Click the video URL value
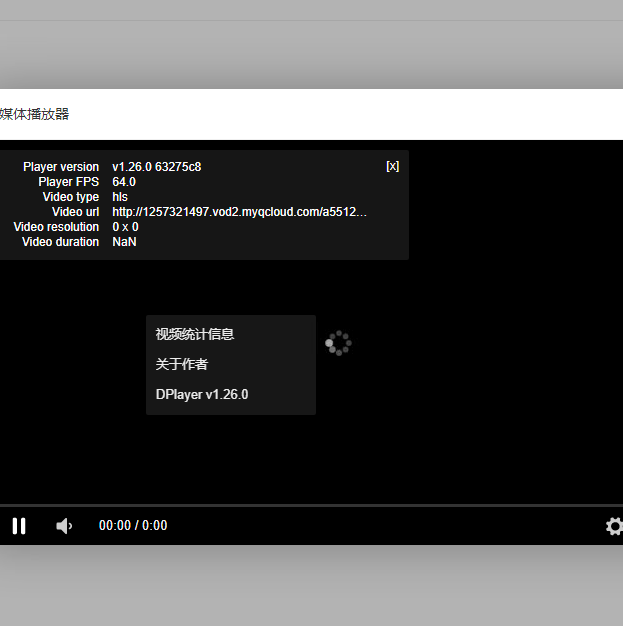The width and height of the screenshot is (623, 626). tap(239, 212)
